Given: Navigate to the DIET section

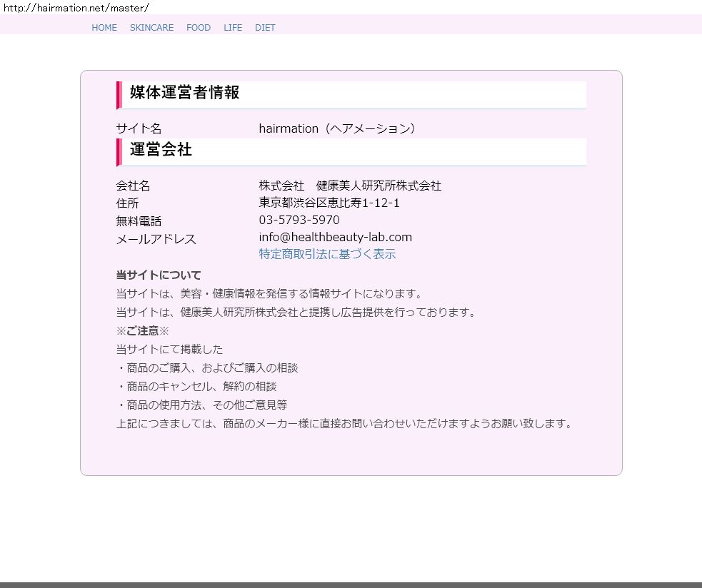Looking at the screenshot, I should click(265, 28).
